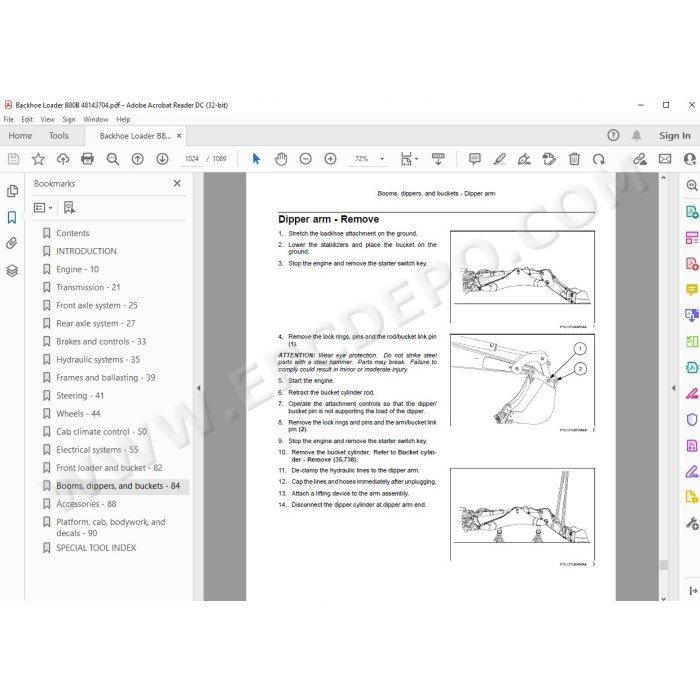The width and height of the screenshot is (700, 700).
Task: Click the Stamp tool icon
Action: (x=549, y=159)
